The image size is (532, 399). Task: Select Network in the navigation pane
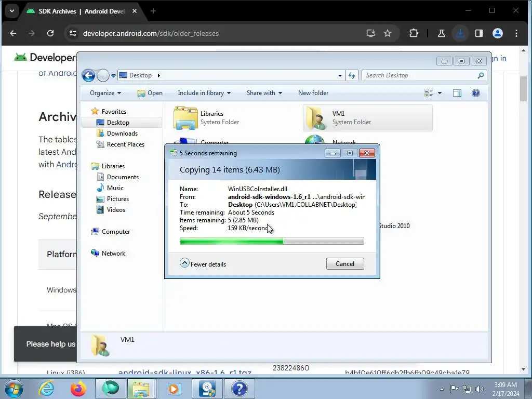[113, 254]
